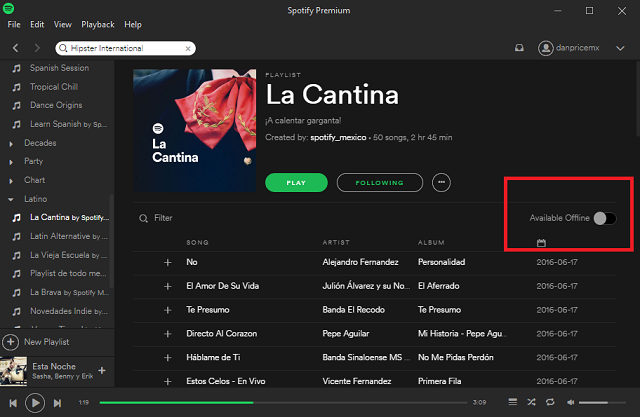Mute with the speaker icon
Screen dimensions: 640x417
pos(571,402)
